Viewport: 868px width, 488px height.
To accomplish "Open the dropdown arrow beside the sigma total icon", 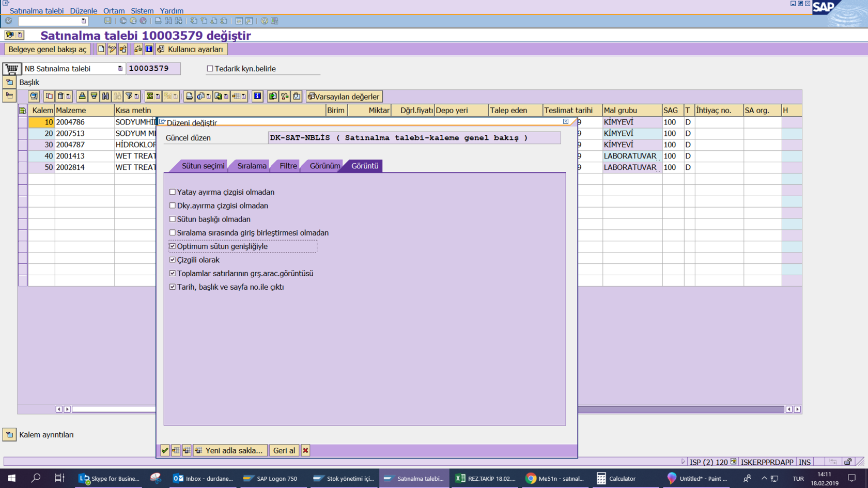I will (158, 96).
